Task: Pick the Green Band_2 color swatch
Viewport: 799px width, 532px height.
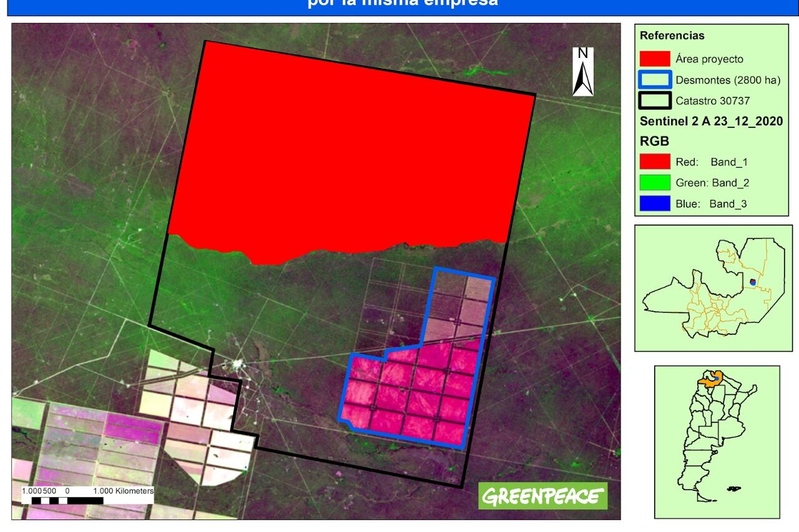Action: (x=655, y=183)
